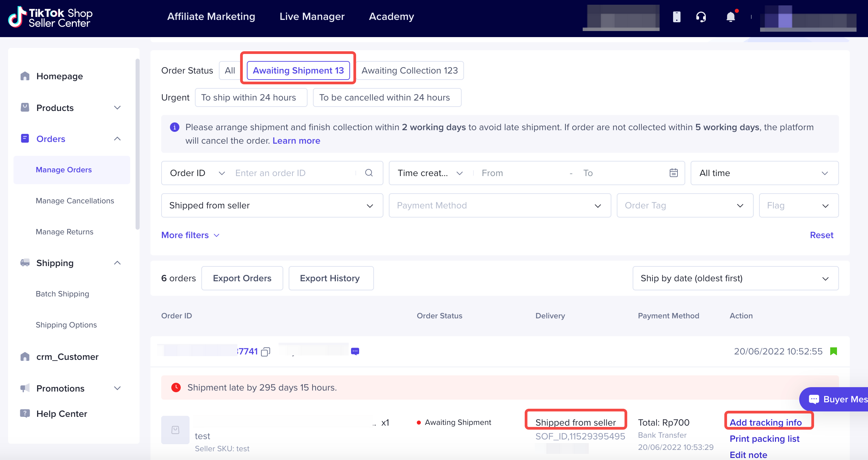Viewport: 868px width, 460px height.
Task: Click the red late shipment clock icon
Action: [x=176, y=387]
